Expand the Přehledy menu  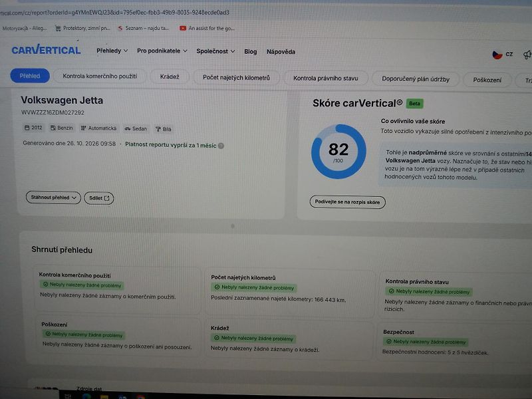click(112, 51)
